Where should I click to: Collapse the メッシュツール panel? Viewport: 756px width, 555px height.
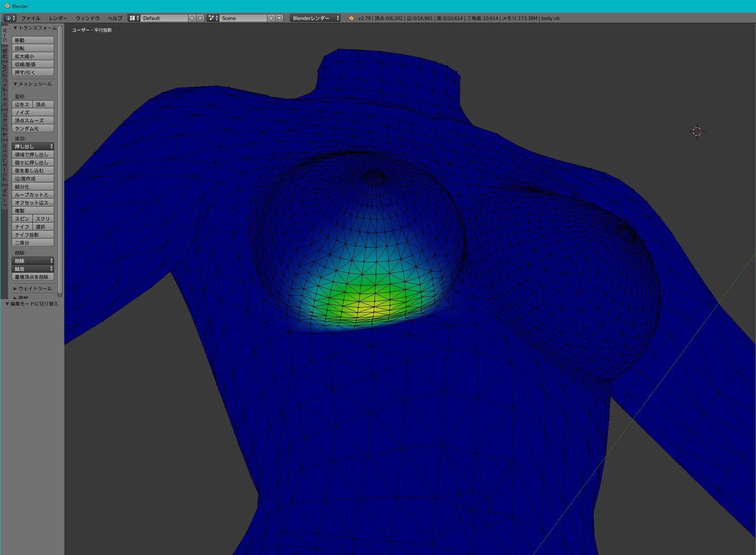(33, 84)
